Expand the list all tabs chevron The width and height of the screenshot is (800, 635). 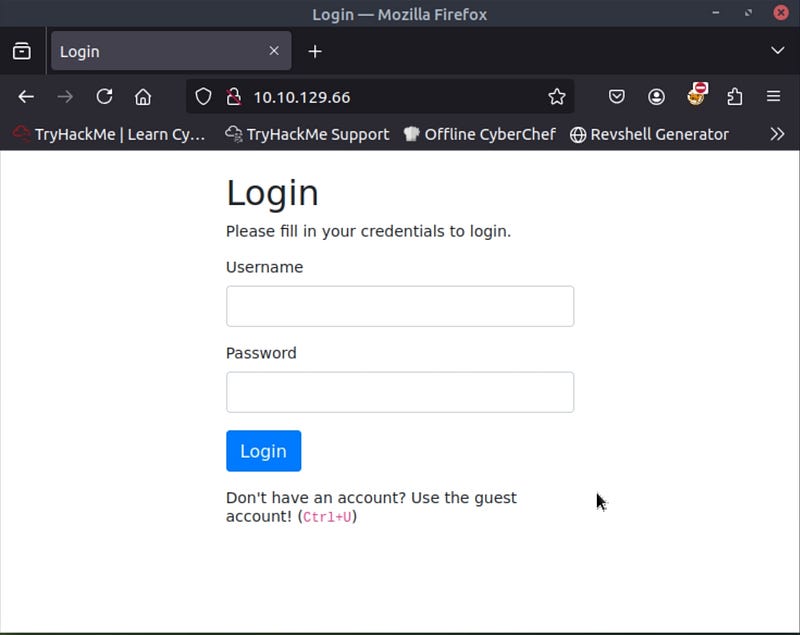(778, 51)
